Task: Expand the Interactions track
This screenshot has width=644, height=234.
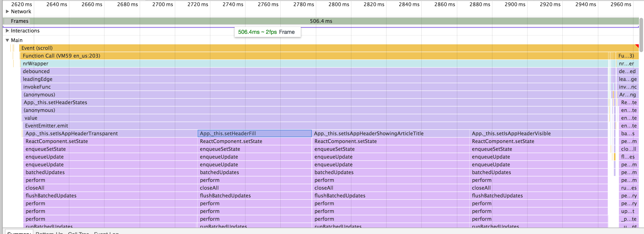Action: pyautogui.click(x=8, y=31)
